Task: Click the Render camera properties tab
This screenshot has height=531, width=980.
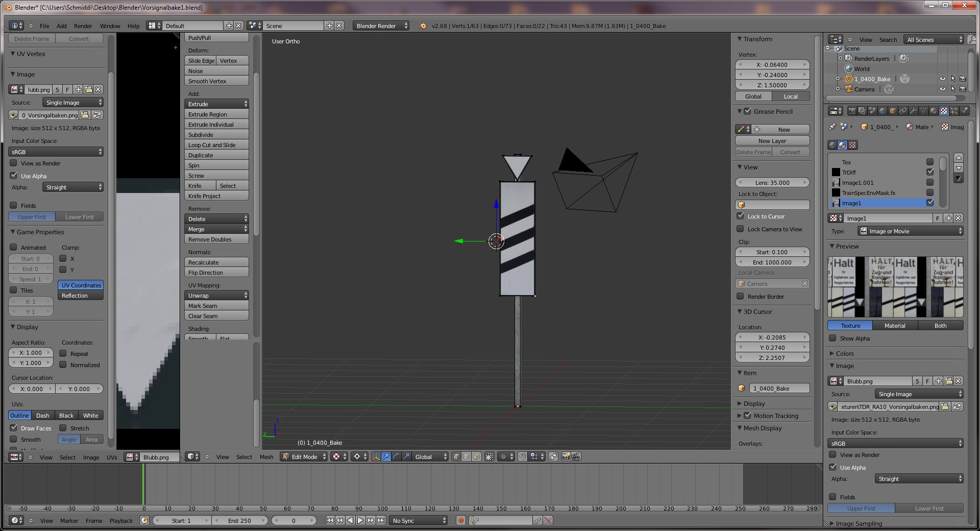Action: point(852,111)
